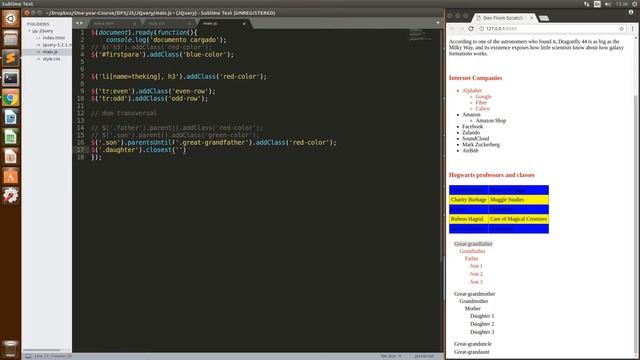Viewport: 640px width, 360px height.
Task: Click Charity Burbage table cell
Action: 469,200
